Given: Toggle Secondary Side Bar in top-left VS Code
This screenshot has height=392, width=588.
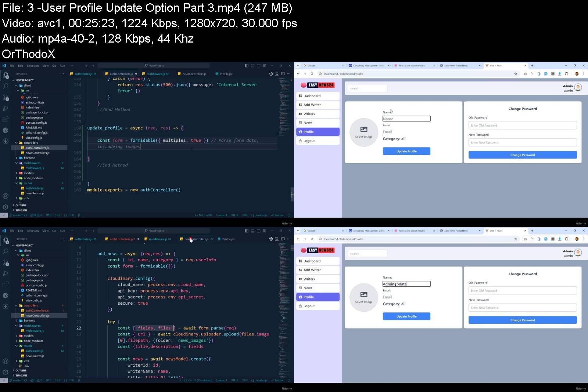Looking at the screenshot, I should pos(259,66).
